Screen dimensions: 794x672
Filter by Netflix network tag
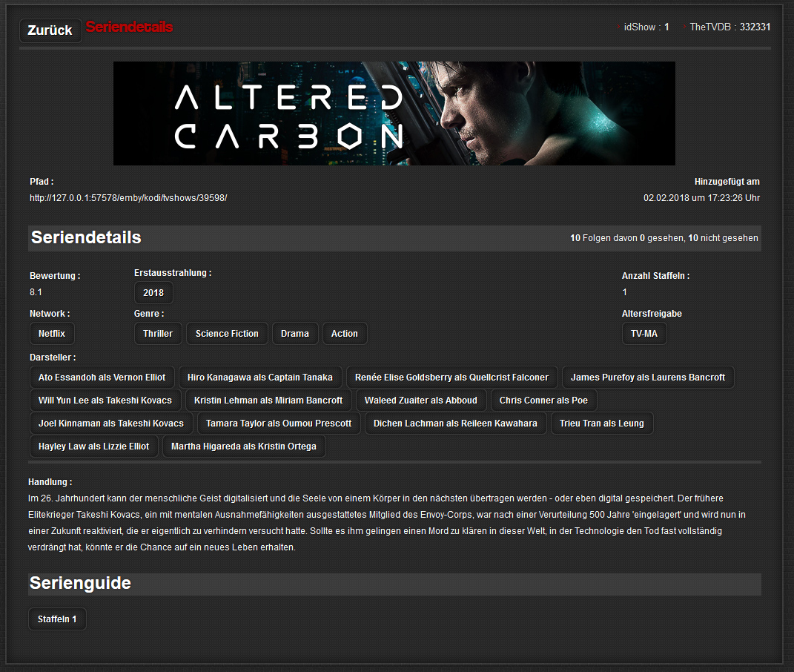click(52, 334)
